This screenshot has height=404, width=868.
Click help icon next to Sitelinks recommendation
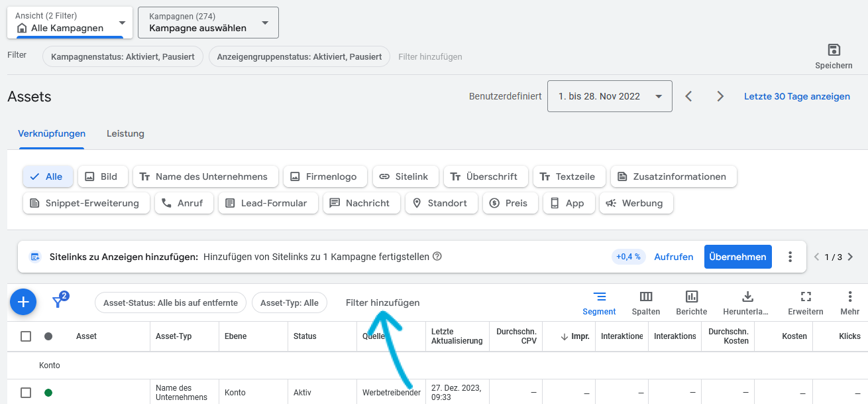tap(437, 257)
